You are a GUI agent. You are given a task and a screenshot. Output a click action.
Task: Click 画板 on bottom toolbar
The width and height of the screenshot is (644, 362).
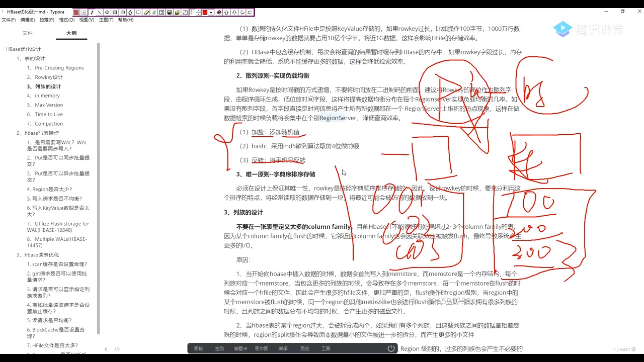coord(199,348)
